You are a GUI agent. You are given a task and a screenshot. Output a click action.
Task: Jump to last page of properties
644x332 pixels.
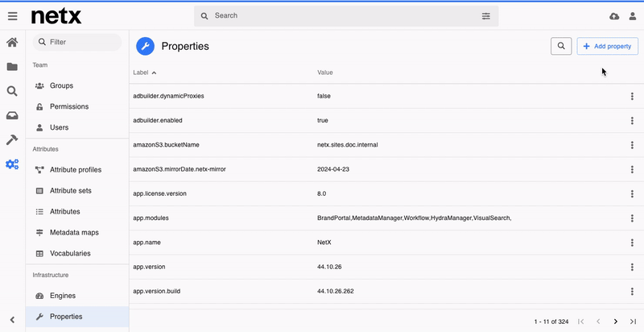pyautogui.click(x=634, y=322)
